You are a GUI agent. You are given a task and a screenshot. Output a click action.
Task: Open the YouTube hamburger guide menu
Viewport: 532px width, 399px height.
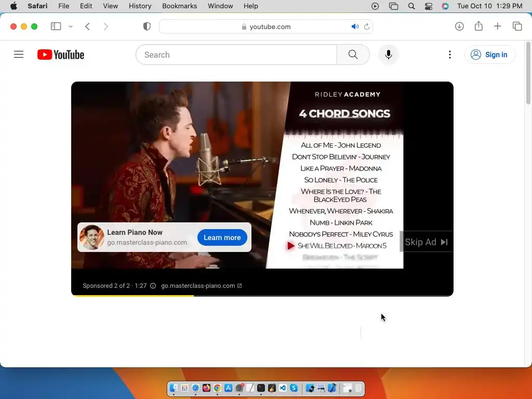pyautogui.click(x=19, y=54)
